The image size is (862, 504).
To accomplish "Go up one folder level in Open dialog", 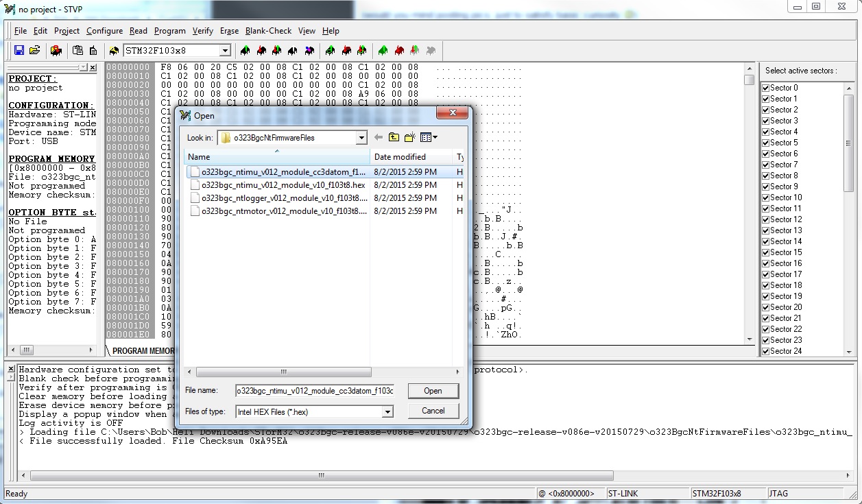I will pos(394,138).
